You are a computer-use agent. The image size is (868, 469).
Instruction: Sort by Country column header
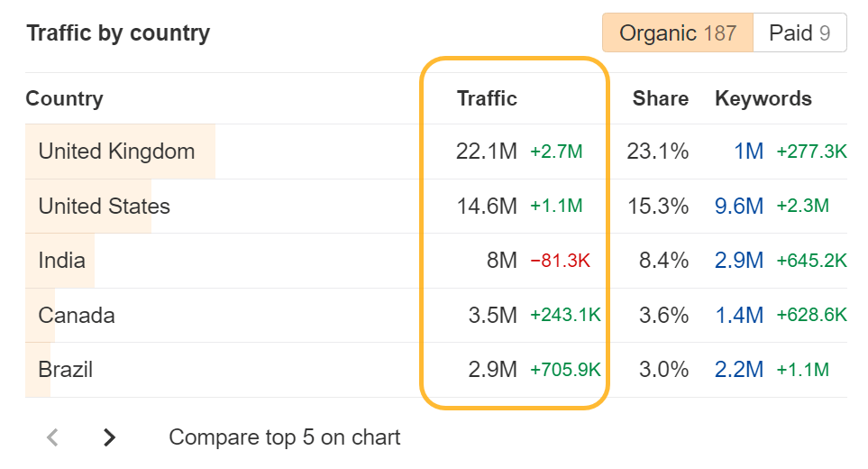coord(64,99)
